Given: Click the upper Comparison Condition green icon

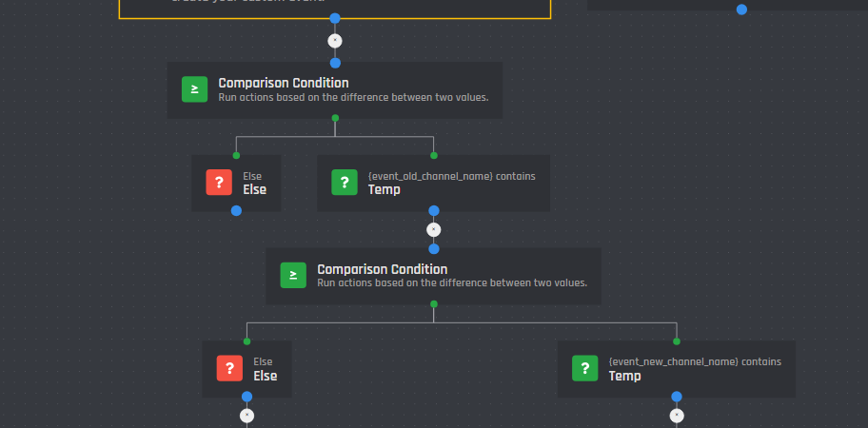Looking at the screenshot, I should [x=195, y=89].
